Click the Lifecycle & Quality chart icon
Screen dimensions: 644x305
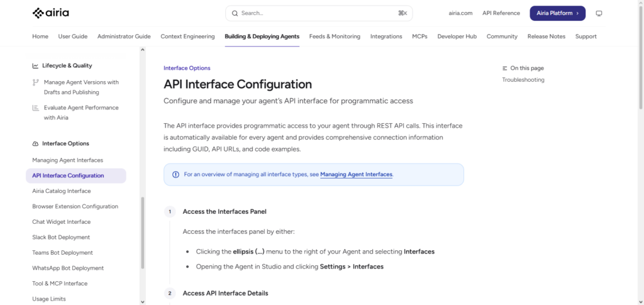35,65
